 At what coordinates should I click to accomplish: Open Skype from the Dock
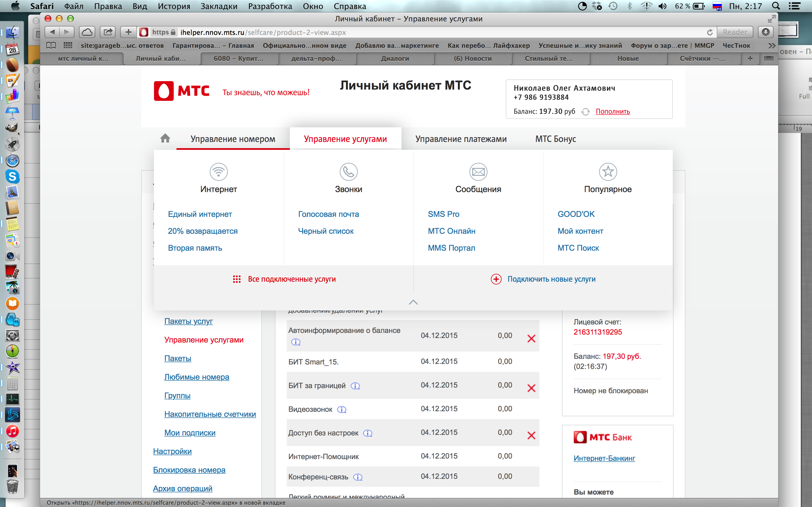12,176
